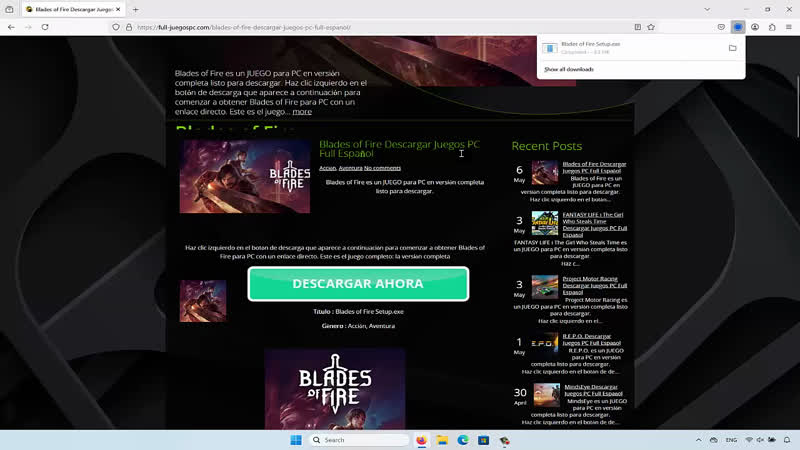The width and height of the screenshot is (800, 450).
Task: Show site security padlock info
Action: coord(129,27)
